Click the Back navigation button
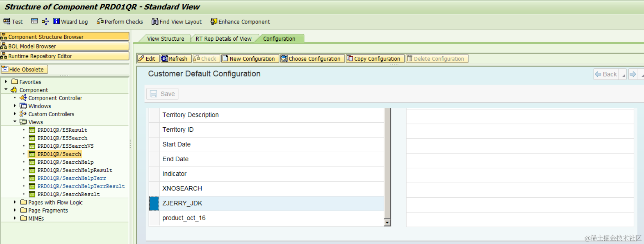Viewport: 644px width, 244px height. [x=606, y=74]
